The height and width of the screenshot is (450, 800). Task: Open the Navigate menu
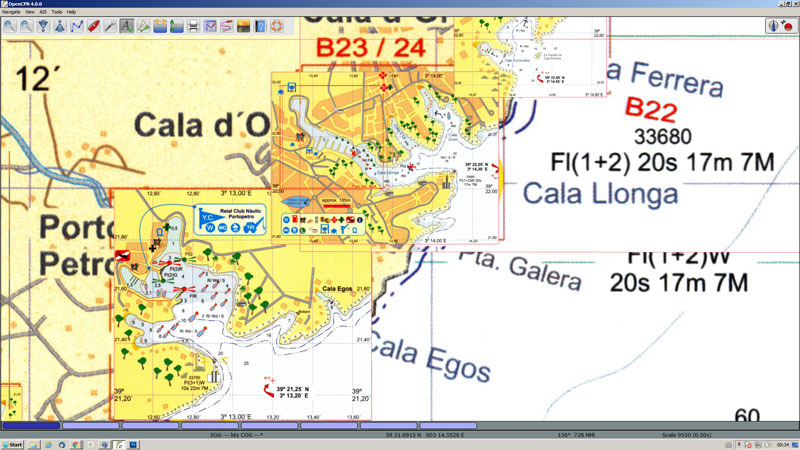pos(14,12)
